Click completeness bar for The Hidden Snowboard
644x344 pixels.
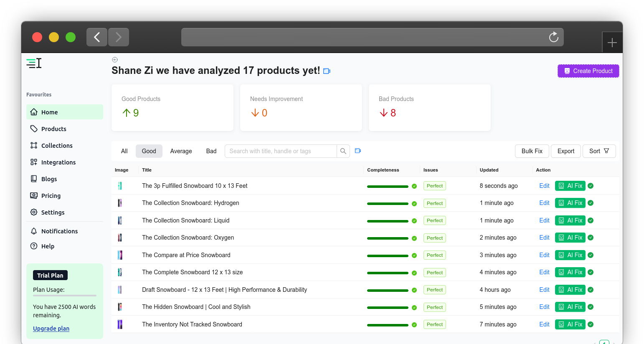coord(388,308)
